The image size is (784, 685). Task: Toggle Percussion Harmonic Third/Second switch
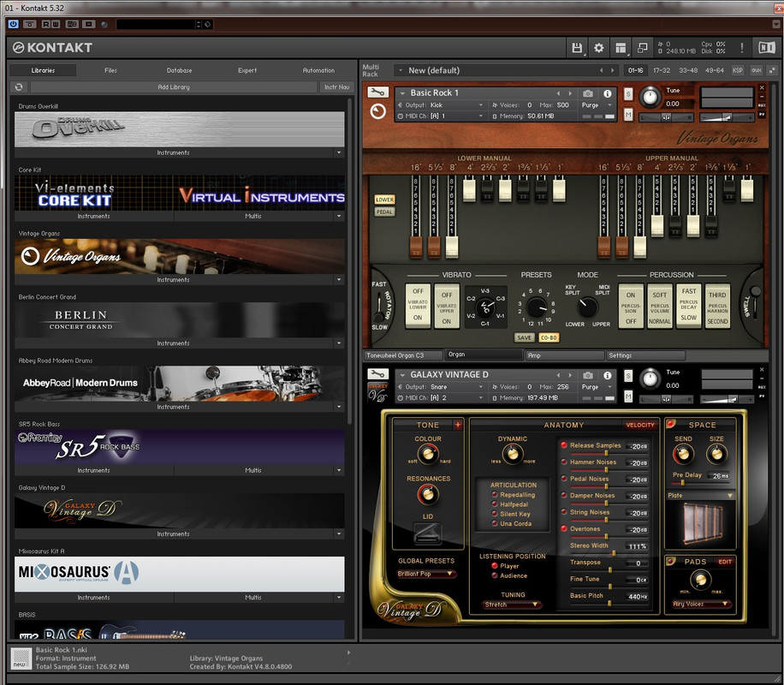tap(717, 306)
